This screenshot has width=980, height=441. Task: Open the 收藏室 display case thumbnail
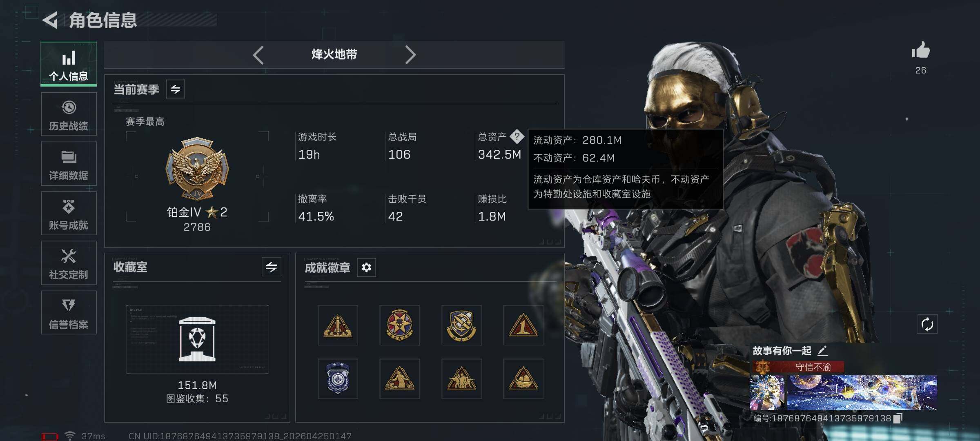(197, 339)
